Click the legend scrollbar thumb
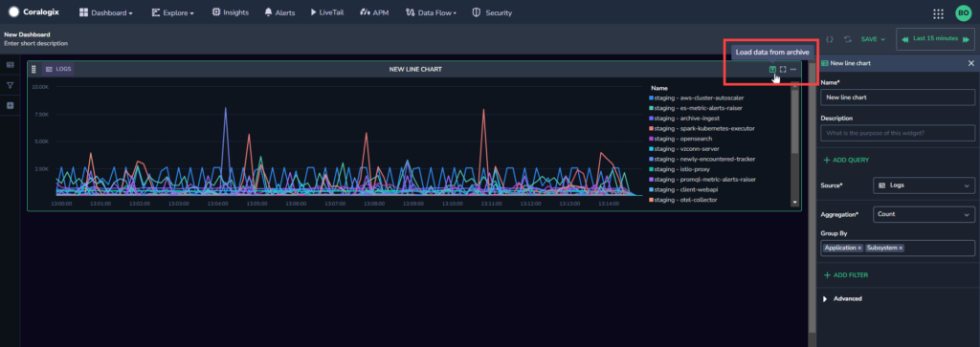The width and height of the screenshot is (980, 347). [795, 121]
